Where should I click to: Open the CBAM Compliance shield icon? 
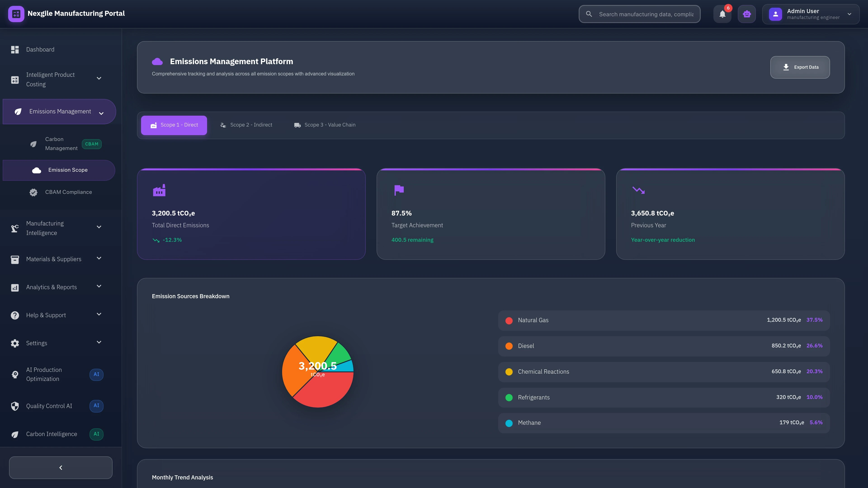point(33,192)
